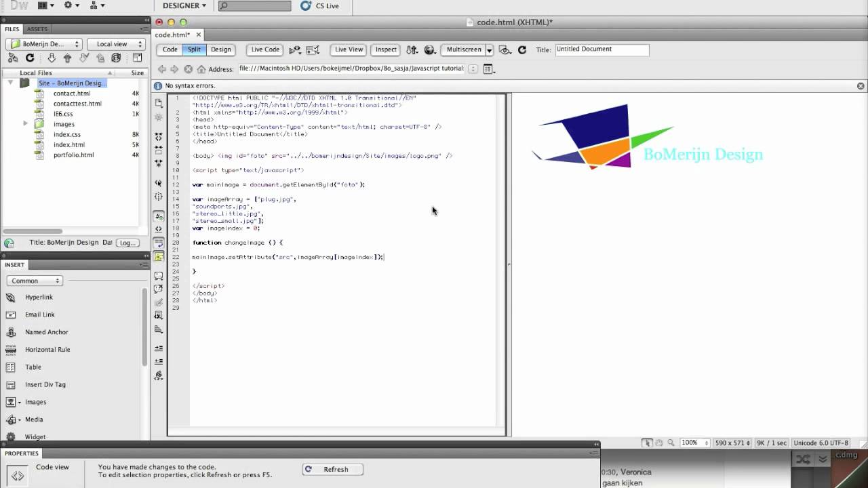Open the DESIGNER workspace switcher
Screen dimensions: 868x488
click(184, 5)
